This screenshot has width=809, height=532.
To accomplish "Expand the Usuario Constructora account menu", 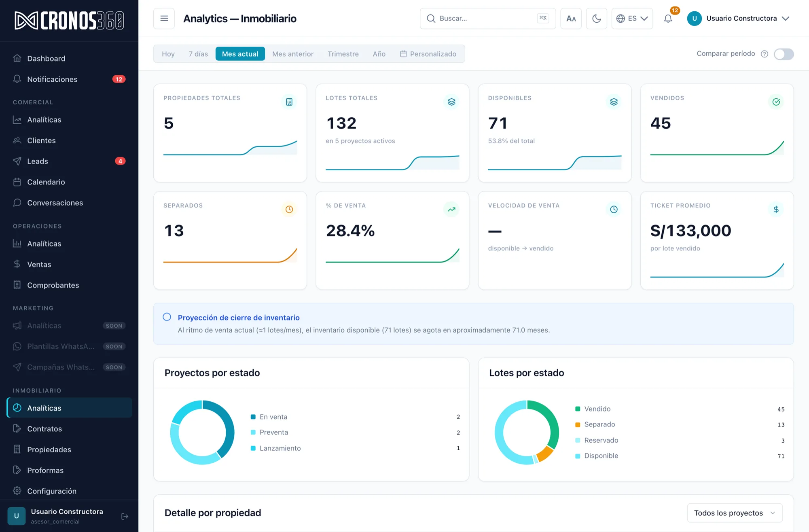I will click(739, 19).
